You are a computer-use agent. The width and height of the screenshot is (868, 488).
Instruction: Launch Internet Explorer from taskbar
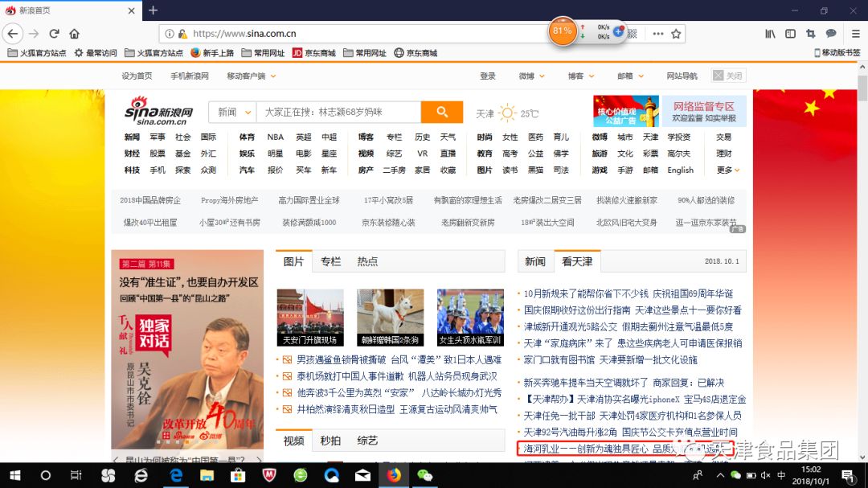point(141,475)
